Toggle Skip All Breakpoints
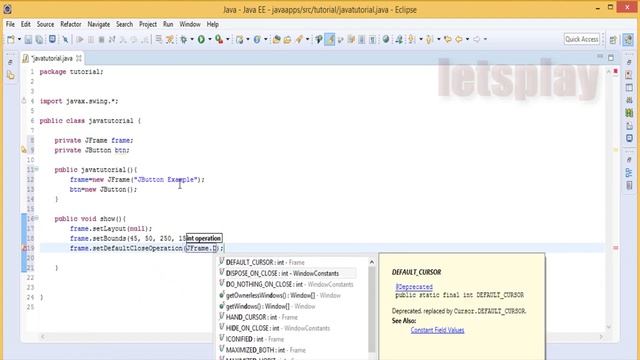Viewport: 640px width, 360px height. point(65,40)
